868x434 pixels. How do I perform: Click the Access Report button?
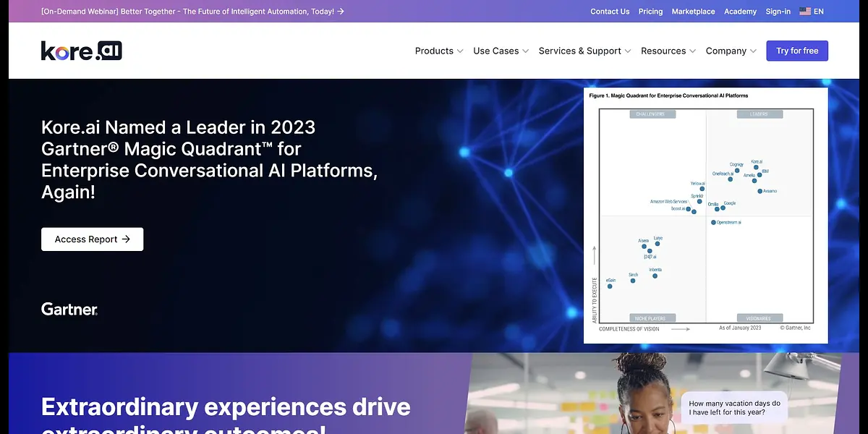pyautogui.click(x=92, y=239)
